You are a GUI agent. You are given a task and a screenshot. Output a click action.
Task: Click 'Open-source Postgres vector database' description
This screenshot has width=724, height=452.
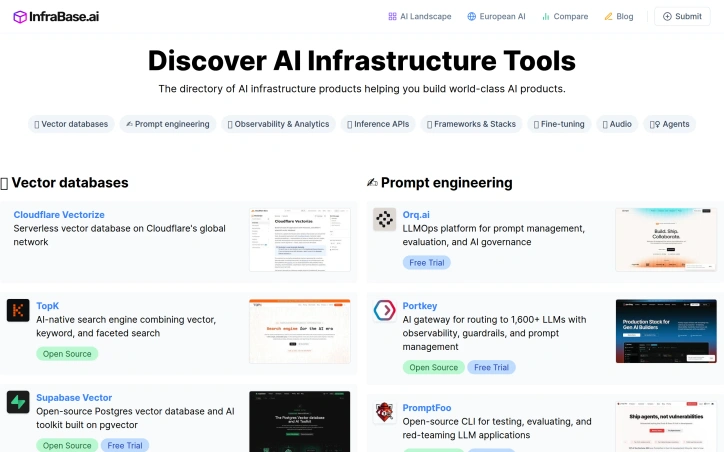click(x=135, y=418)
